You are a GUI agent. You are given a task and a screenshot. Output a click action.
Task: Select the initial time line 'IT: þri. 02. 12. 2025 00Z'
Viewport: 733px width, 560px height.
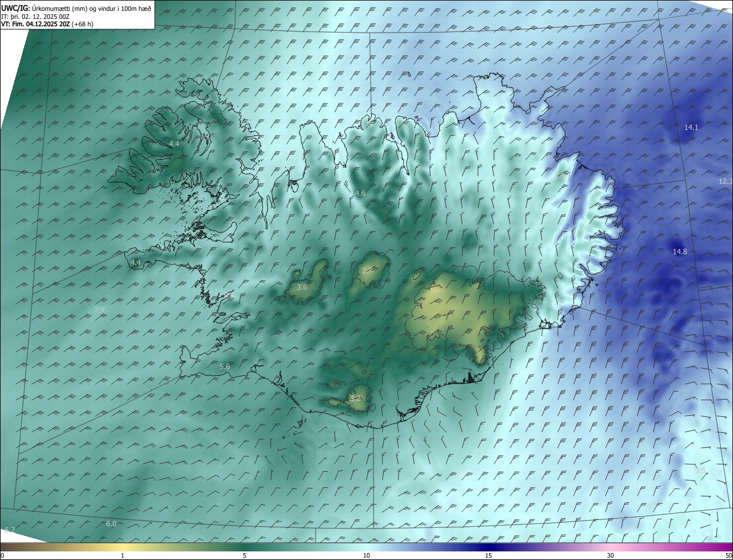point(36,17)
